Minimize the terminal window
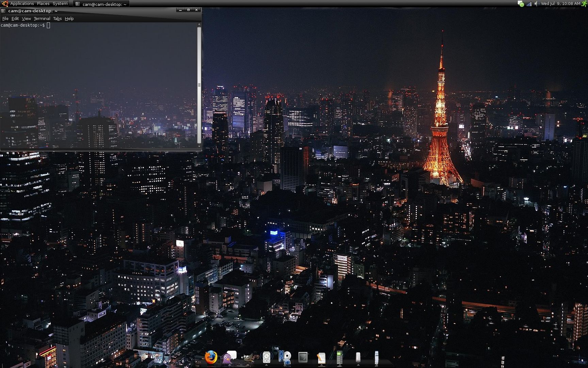Image resolution: width=588 pixels, height=368 pixels. pyautogui.click(x=181, y=10)
